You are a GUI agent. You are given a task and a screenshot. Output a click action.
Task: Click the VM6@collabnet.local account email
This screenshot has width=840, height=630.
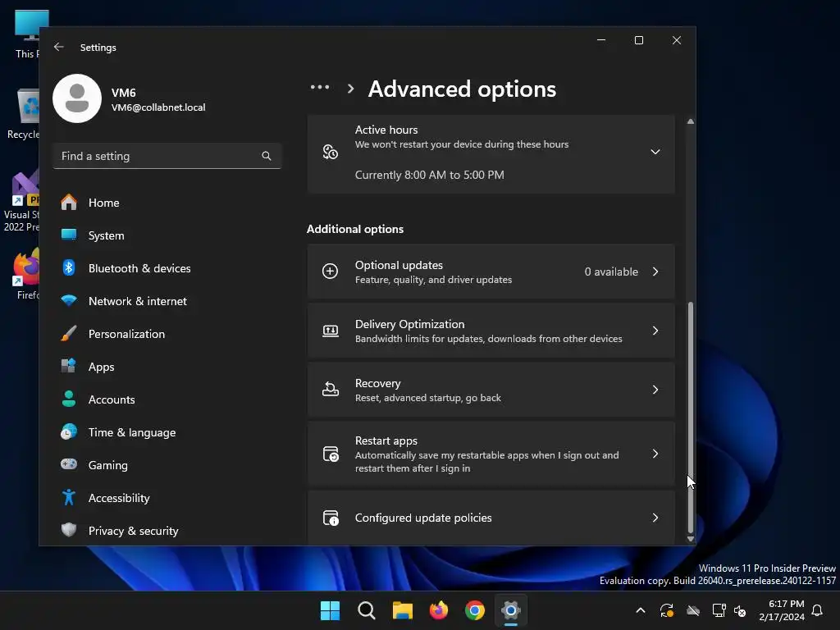(x=158, y=107)
